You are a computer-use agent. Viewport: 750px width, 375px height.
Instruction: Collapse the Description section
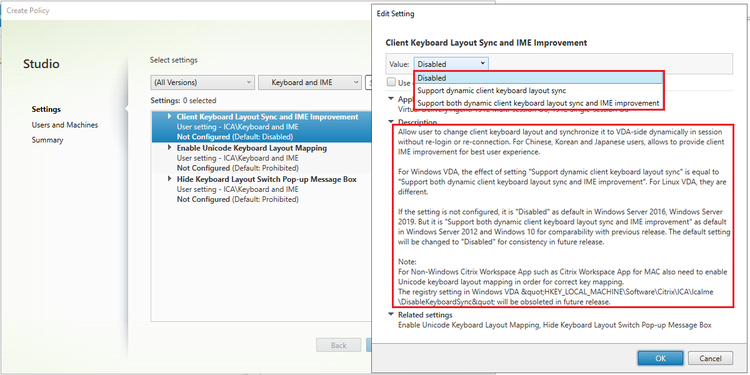[391, 122]
